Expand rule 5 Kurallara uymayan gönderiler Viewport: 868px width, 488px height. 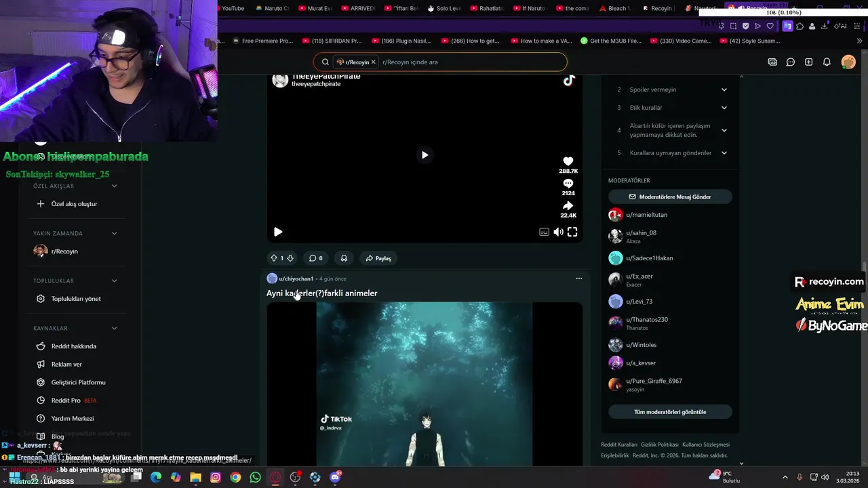(670, 153)
